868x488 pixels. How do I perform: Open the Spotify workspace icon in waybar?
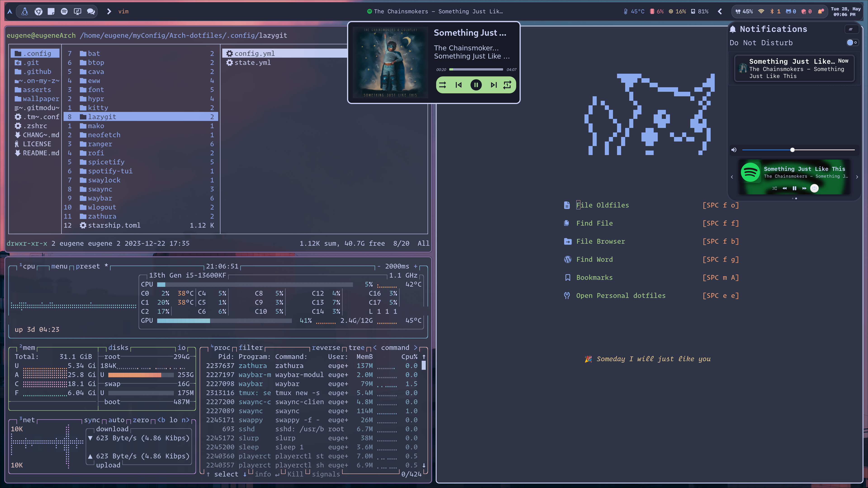64,12
